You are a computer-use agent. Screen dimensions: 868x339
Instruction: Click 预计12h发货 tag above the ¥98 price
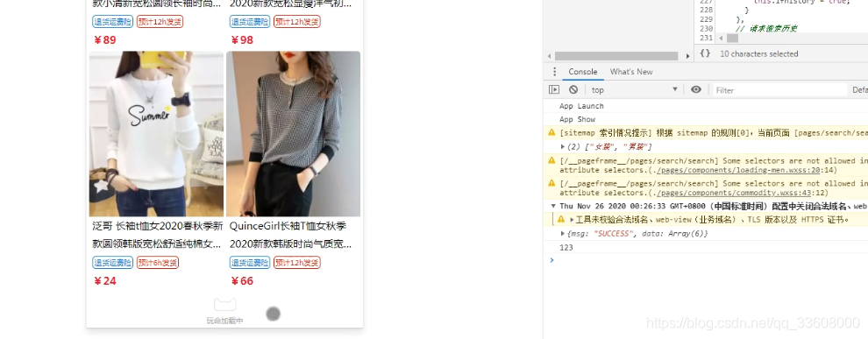coord(297,22)
